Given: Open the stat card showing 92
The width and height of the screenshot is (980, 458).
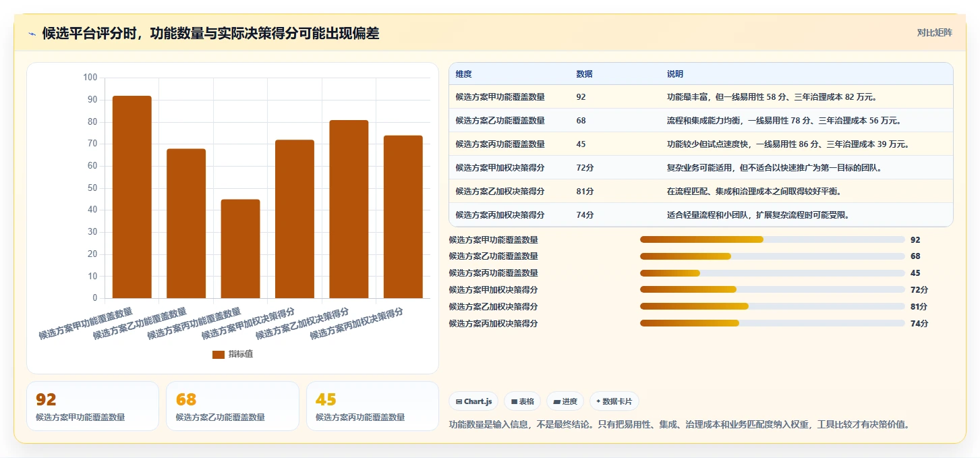Looking at the screenshot, I should click(x=93, y=406).
